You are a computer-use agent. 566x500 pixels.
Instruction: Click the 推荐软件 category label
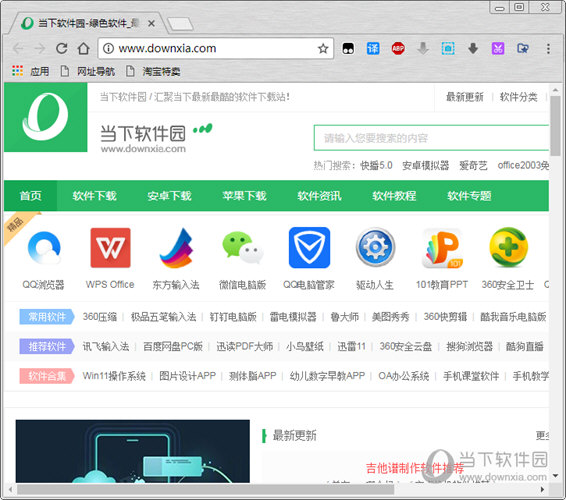pos(47,346)
